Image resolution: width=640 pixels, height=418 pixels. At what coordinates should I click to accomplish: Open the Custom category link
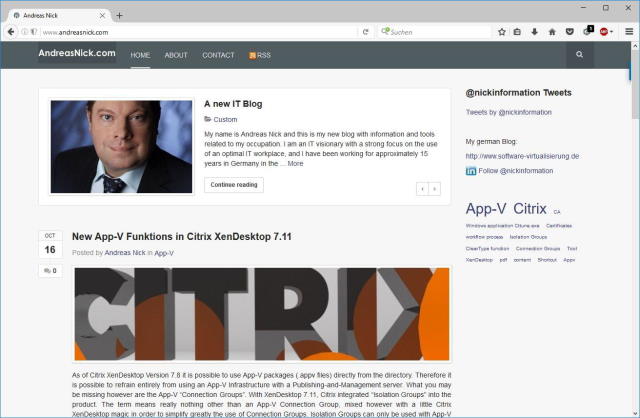point(225,120)
